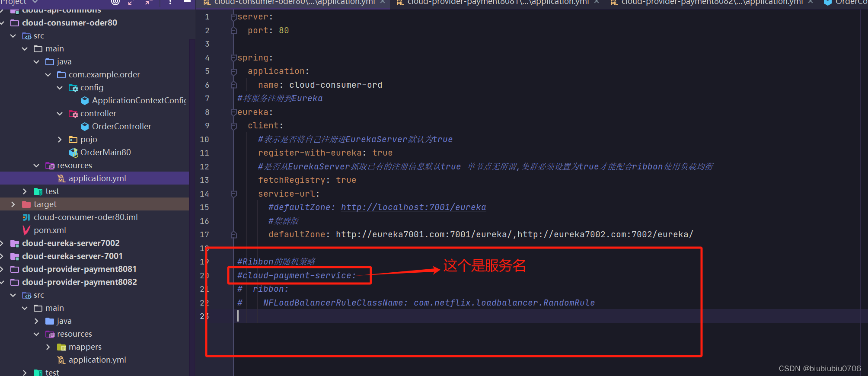Open the Project panel three-dot options
Screen dimensions: 868x376
(x=170, y=2)
